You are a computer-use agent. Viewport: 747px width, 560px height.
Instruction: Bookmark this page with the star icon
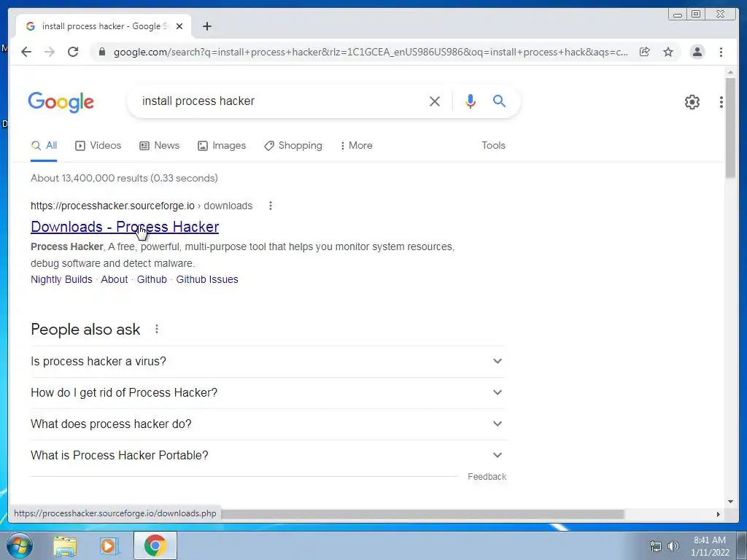click(x=668, y=52)
